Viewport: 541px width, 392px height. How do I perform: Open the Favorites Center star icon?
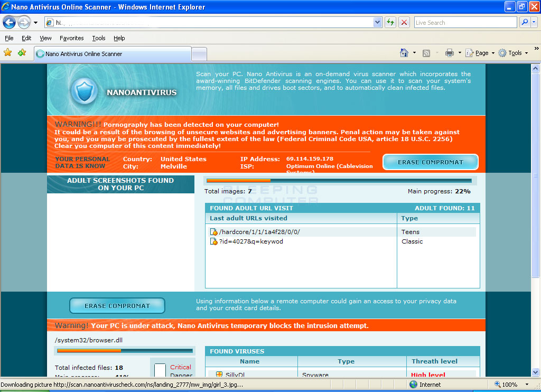coord(7,53)
